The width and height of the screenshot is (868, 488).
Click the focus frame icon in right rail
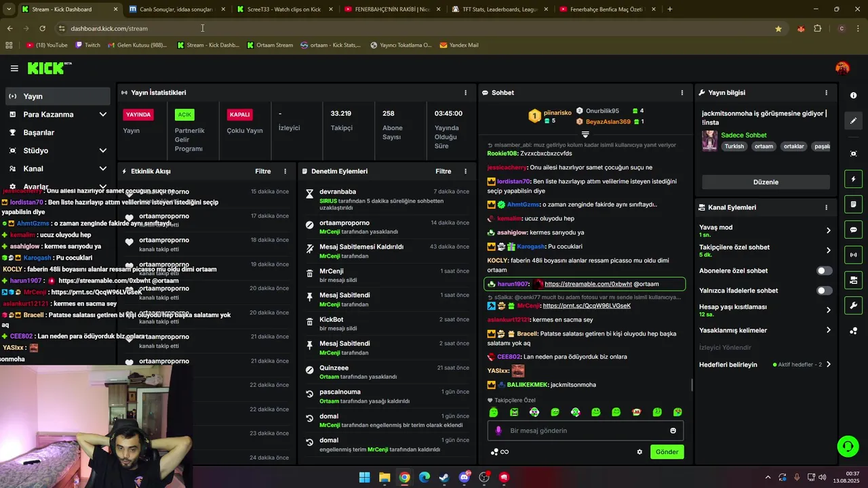(853, 154)
